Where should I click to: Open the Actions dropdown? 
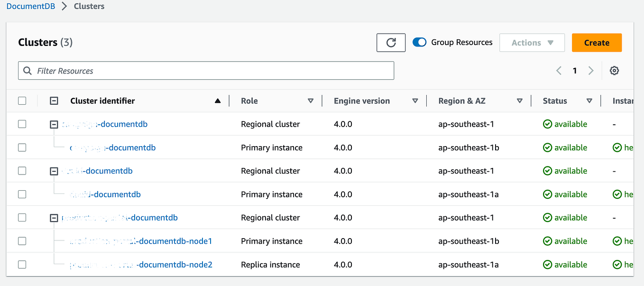532,42
